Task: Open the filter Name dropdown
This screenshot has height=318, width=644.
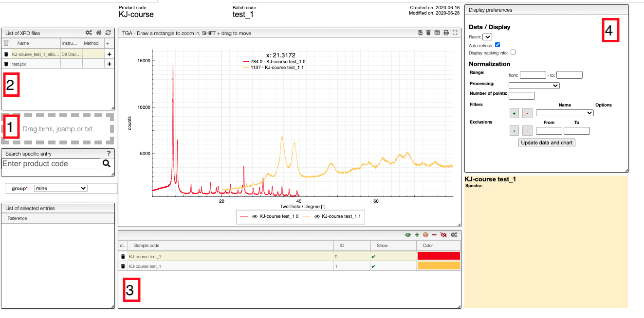Action: 565,113
